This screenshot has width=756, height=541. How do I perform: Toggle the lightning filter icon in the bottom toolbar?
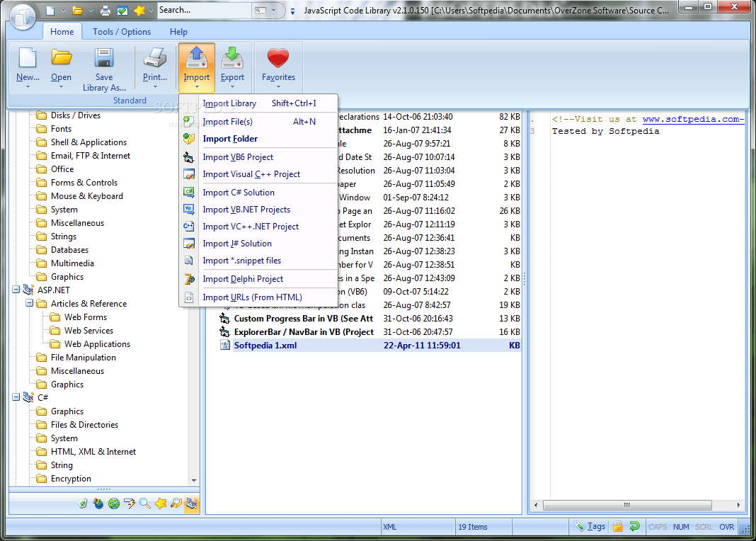[130, 503]
